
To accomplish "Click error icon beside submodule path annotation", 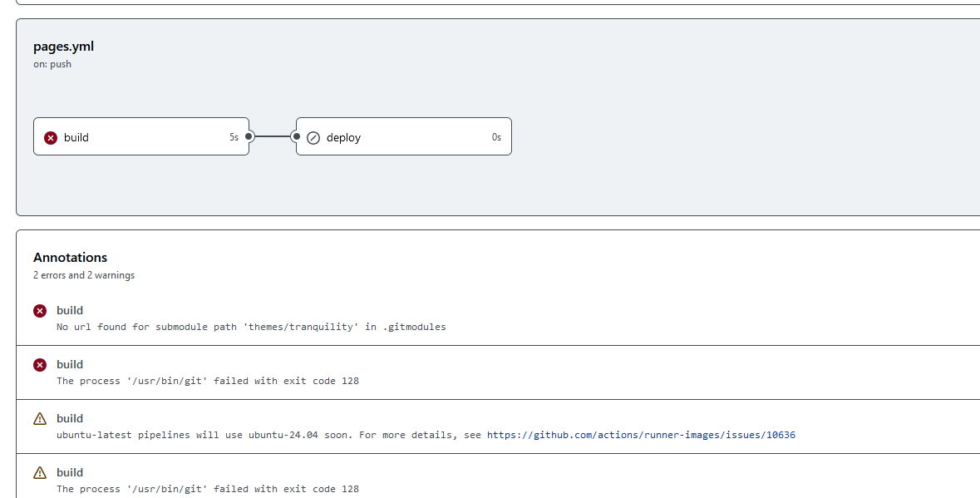I will coord(40,311).
